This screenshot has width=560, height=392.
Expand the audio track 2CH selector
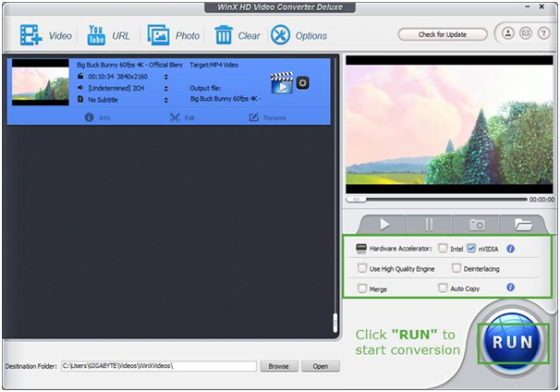[x=165, y=88]
